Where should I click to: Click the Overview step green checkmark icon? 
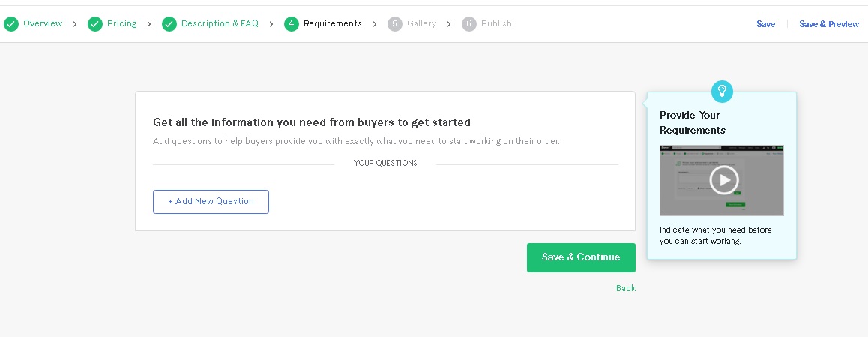click(11, 24)
